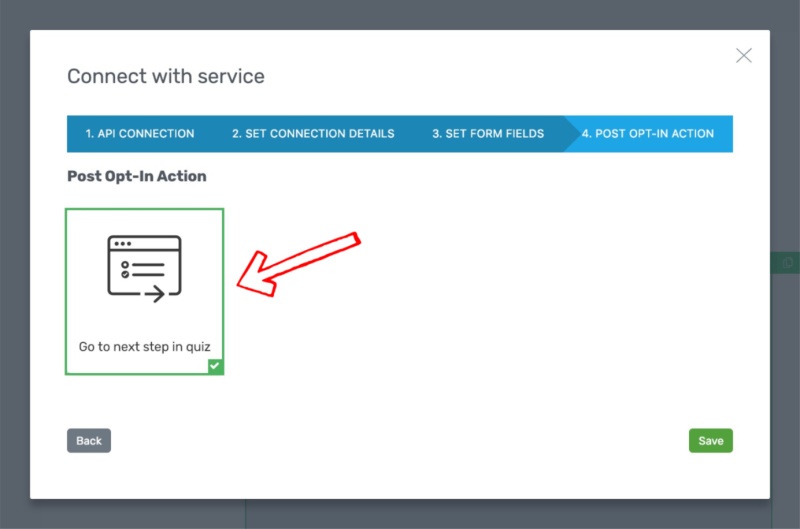
Task: Toggle the green checkmark on quiz card
Action: click(x=215, y=366)
